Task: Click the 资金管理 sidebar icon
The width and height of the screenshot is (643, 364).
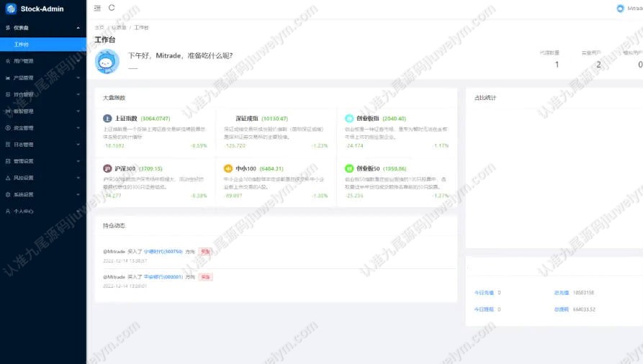Action: pyautogui.click(x=8, y=128)
